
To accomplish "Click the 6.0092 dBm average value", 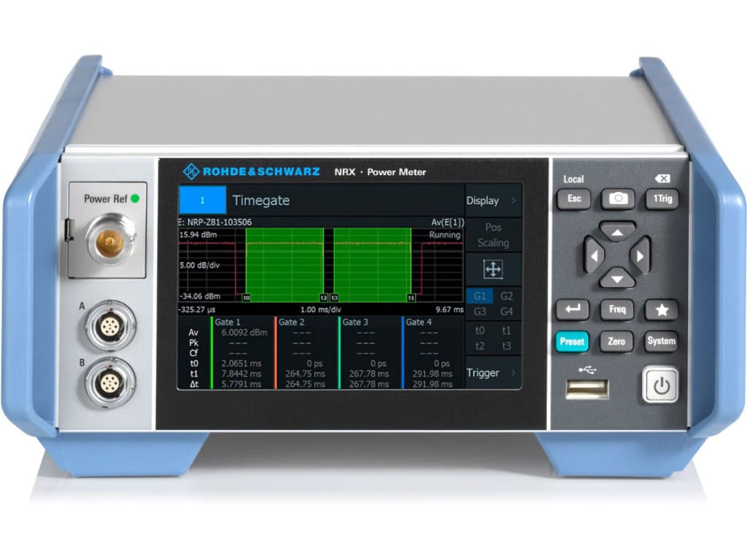I will pos(244,332).
